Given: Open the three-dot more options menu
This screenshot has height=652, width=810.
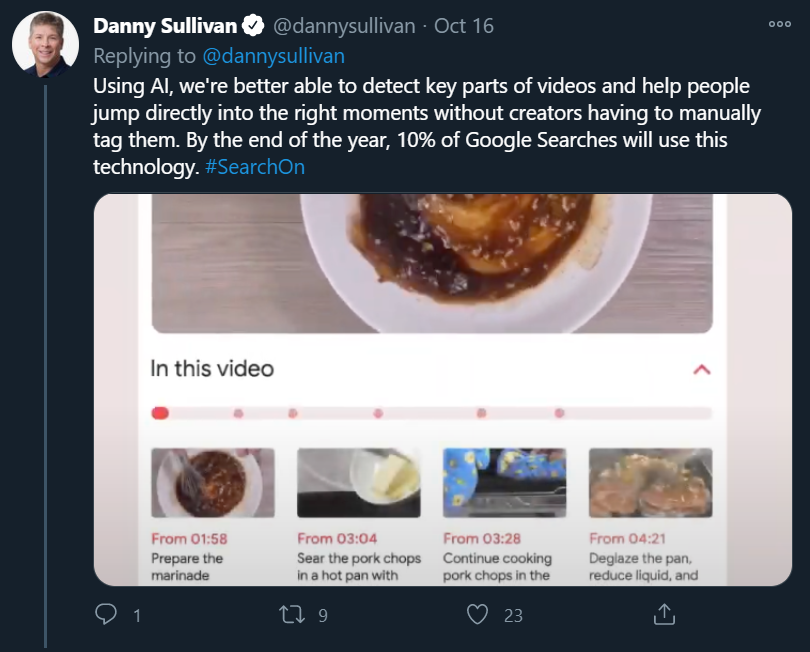Looking at the screenshot, I should click(x=779, y=25).
